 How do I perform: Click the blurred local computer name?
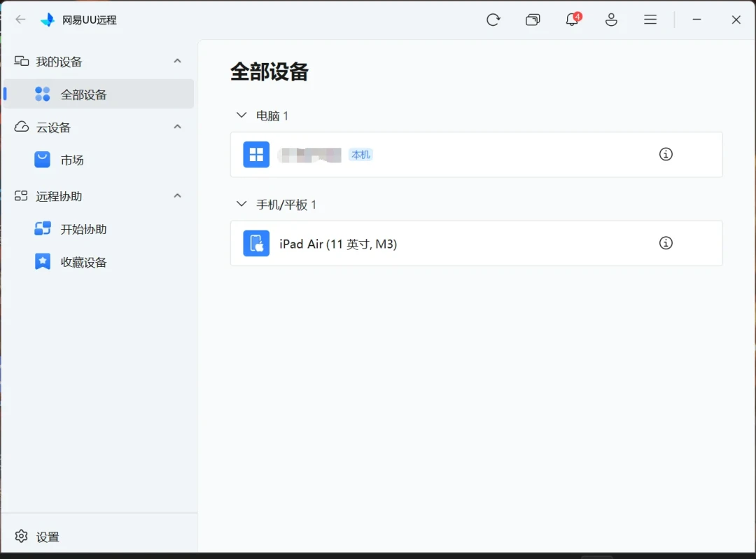309,155
